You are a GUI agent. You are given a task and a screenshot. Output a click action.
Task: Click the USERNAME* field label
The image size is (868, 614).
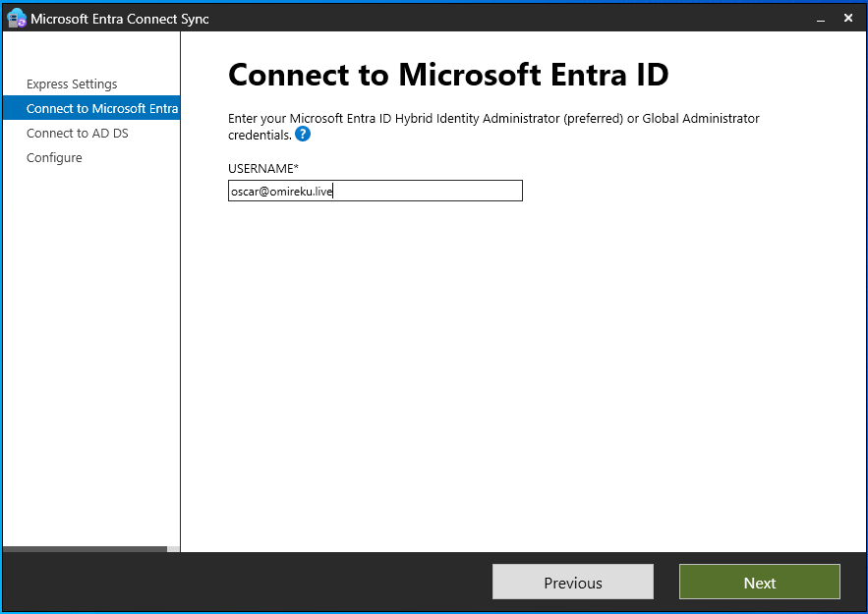(x=262, y=169)
